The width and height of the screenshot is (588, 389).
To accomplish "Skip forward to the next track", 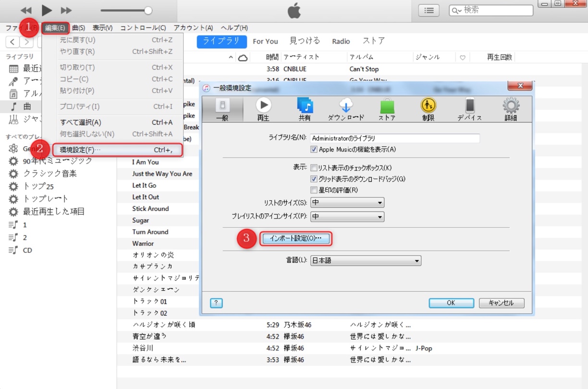I will [x=66, y=10].
